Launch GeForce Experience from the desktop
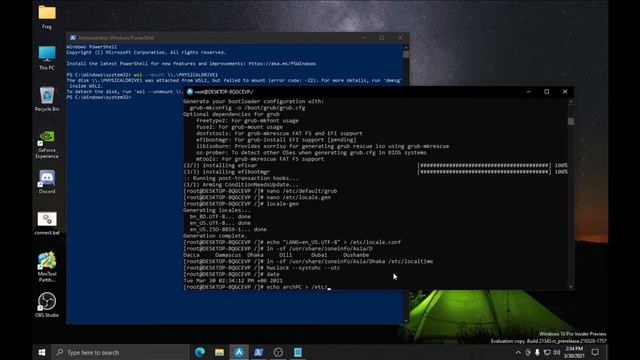640x360 pixels. click(x=47, y=144)
